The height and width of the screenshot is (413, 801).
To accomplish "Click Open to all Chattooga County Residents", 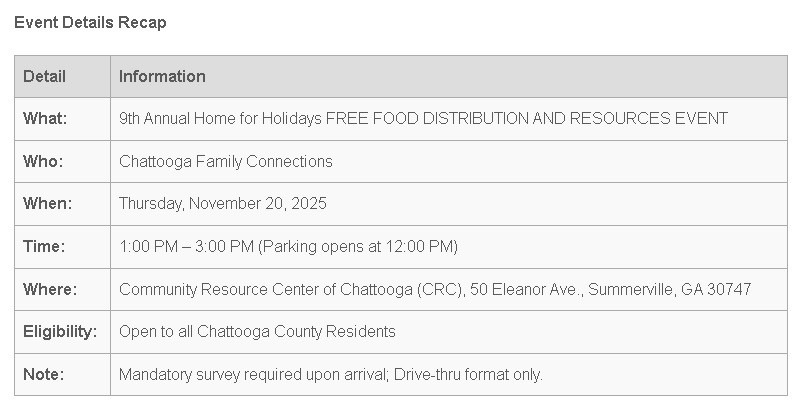I will coord(257,331).
